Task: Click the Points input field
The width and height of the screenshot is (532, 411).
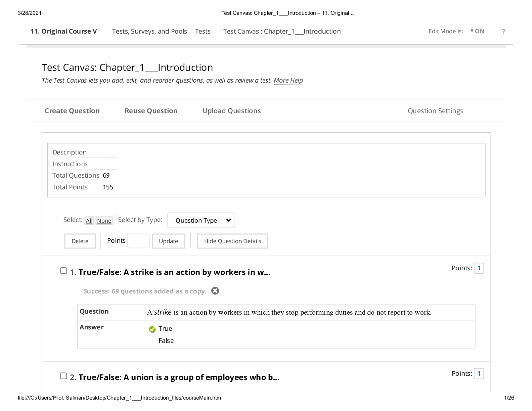Action: [x=138, y=241]
